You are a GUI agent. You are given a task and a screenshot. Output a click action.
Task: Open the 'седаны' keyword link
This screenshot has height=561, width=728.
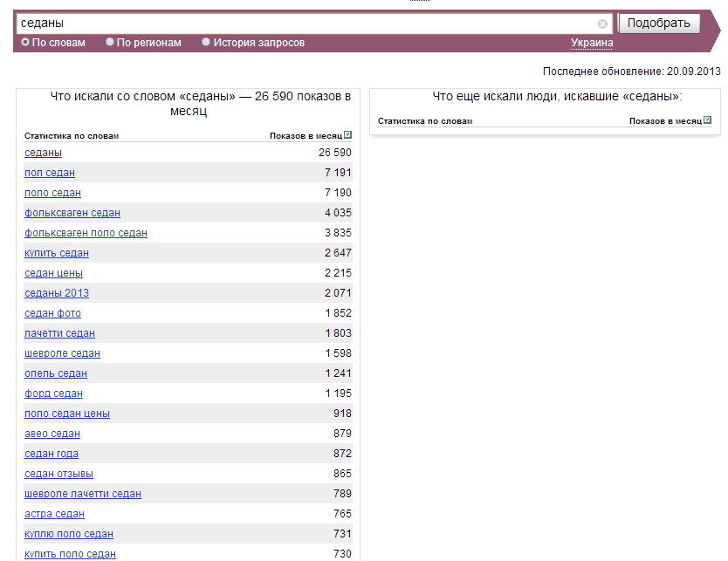tap(43, 153)
